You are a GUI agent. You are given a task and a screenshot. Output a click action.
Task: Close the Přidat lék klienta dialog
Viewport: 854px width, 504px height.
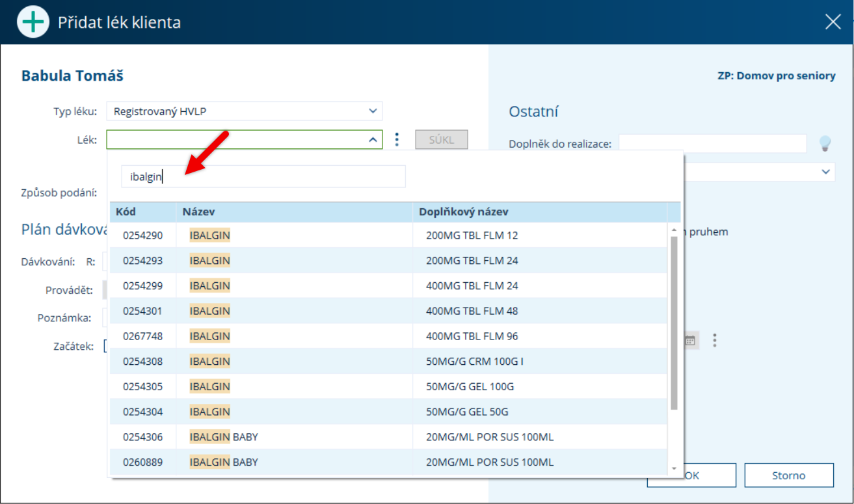833,22
